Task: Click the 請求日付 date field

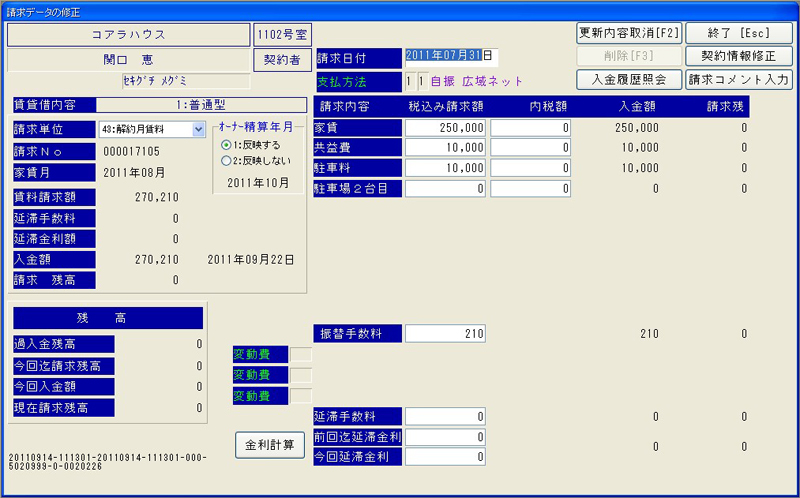Action: [x=450, y=56]
